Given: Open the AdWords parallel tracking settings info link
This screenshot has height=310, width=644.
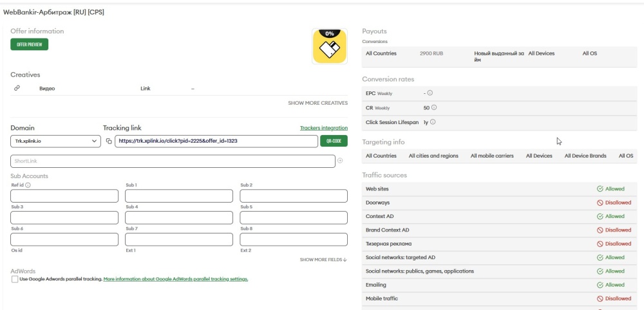Looking at the screenshot, I should click(x=175, y=279).
